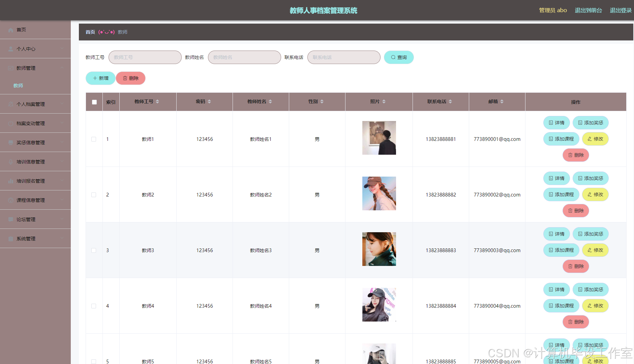This screenshot has height=364, width=634.
Task: Click 退出登录 in top bar
Action: click(x=621, y=10)
